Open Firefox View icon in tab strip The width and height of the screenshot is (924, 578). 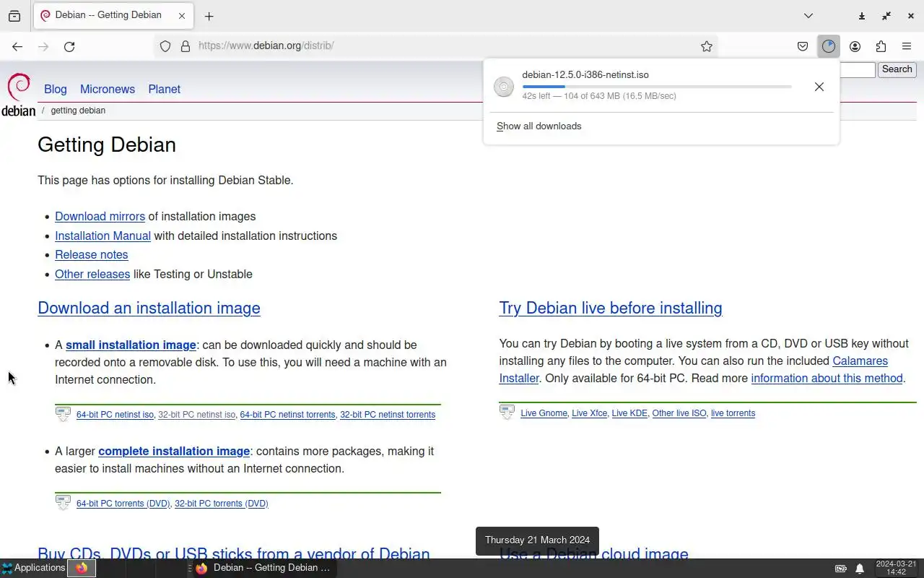tap(14, 16)
